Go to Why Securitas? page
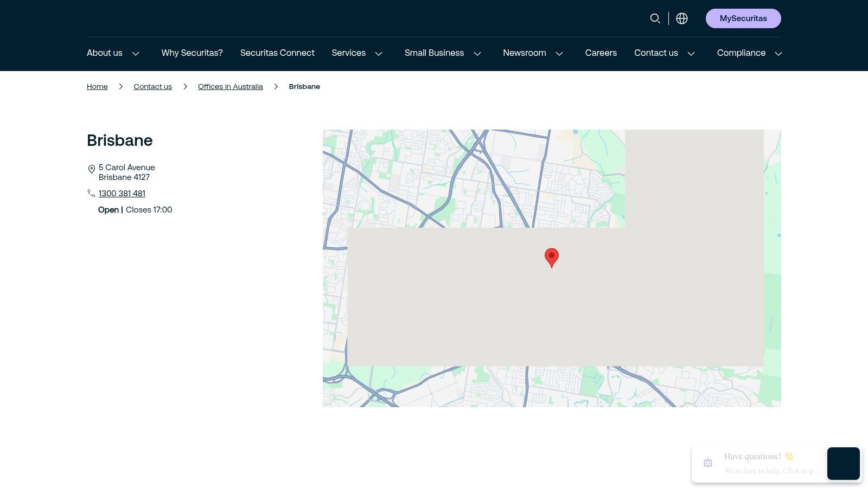The height and width of the screenshot is (488, 868). 192,53
